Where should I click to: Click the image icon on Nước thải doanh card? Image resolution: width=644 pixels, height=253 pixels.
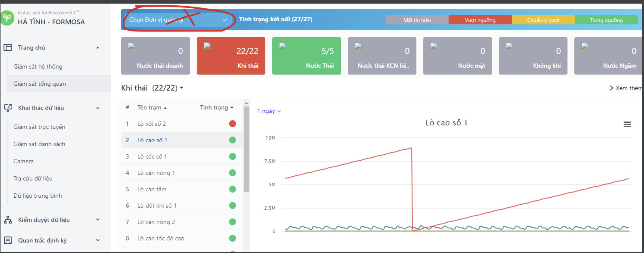131,46
